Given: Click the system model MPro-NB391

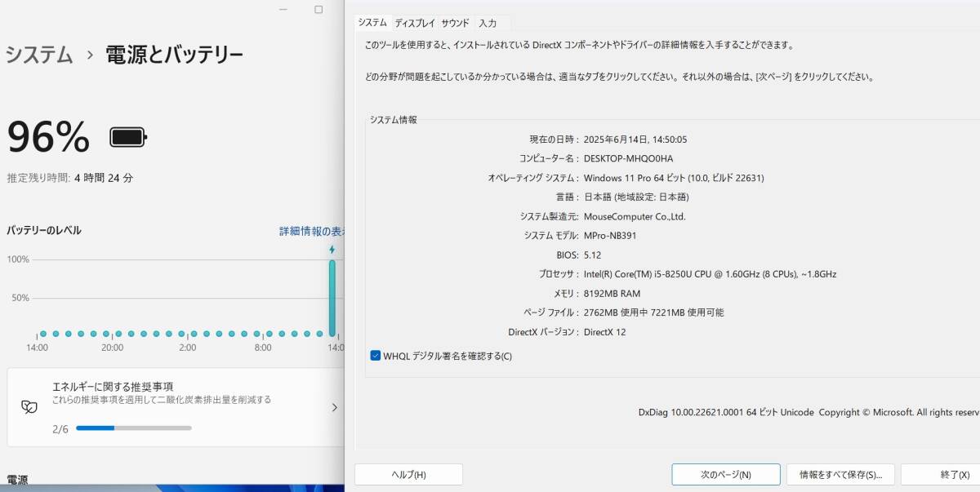Looking at the screenshot, I should pos(610,235).
